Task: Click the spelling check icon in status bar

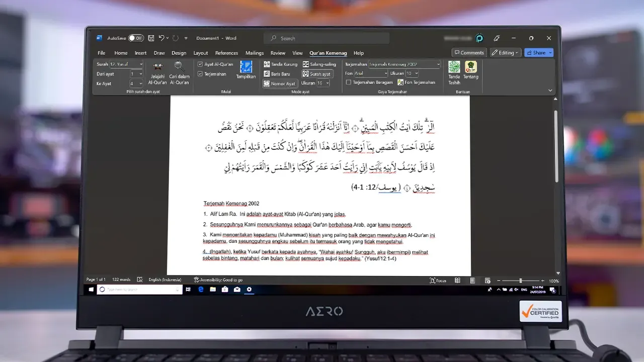Action: tap(140, 280)
